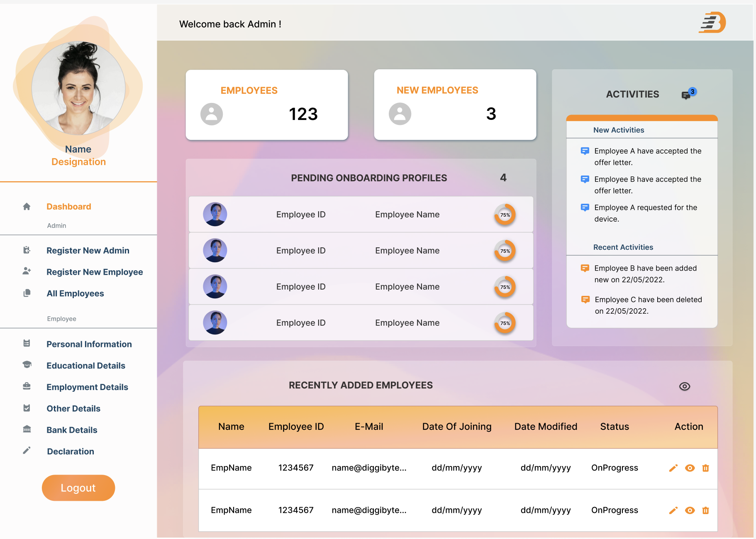Screen dimensions: 756x539
Task: Go to All Employees page
Action: (75, 293)
